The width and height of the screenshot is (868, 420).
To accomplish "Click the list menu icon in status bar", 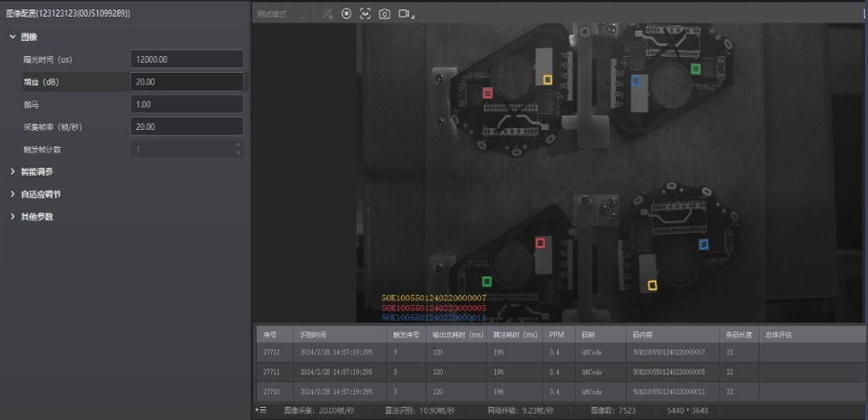I will tap(261, 410).
